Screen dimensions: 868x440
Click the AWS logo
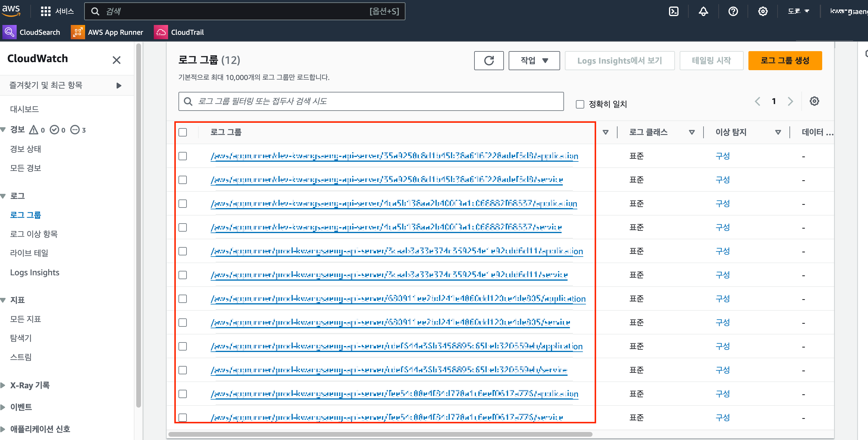click(11, 10)
